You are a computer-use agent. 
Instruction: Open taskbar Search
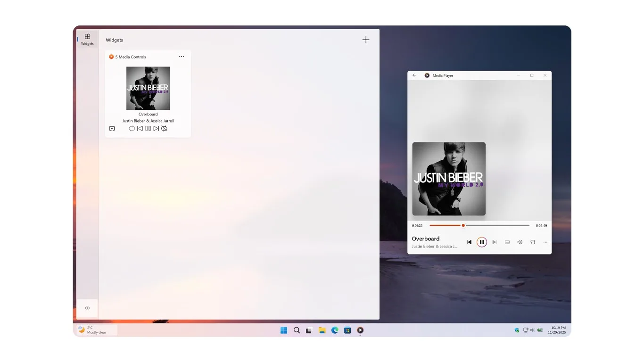pyautogui.click(x=297, y=330)
